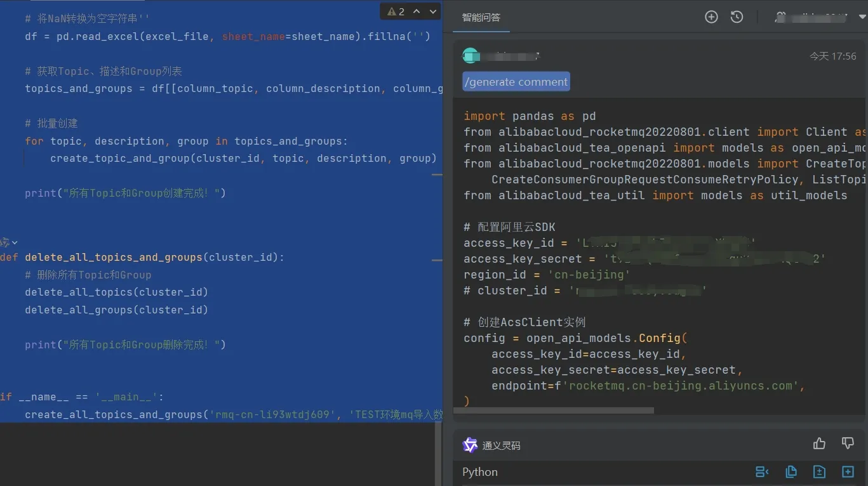Click the def delete_all_topics_and_groups definition
Screen dimensions: 868x486
click(x=142, y=258)
